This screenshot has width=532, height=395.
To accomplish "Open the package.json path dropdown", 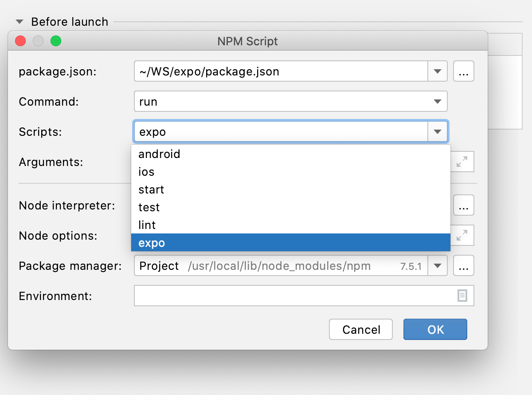I will click(x=437, y=71).
